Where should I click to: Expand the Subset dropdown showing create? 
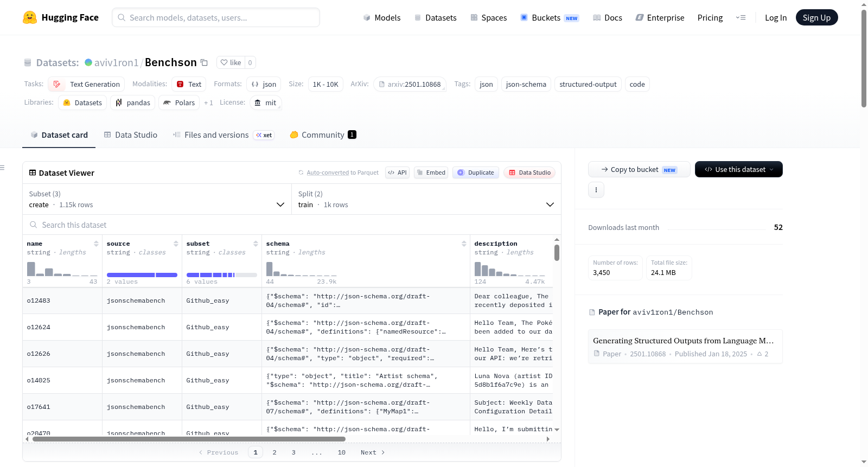coord(157,199)
